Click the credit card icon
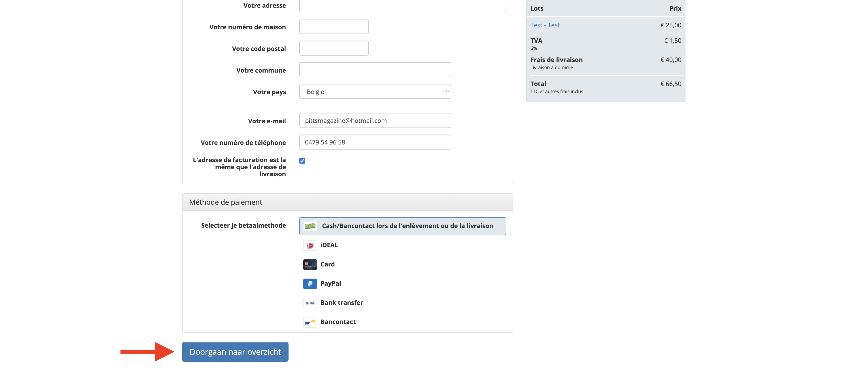 [x=310, y=265]
